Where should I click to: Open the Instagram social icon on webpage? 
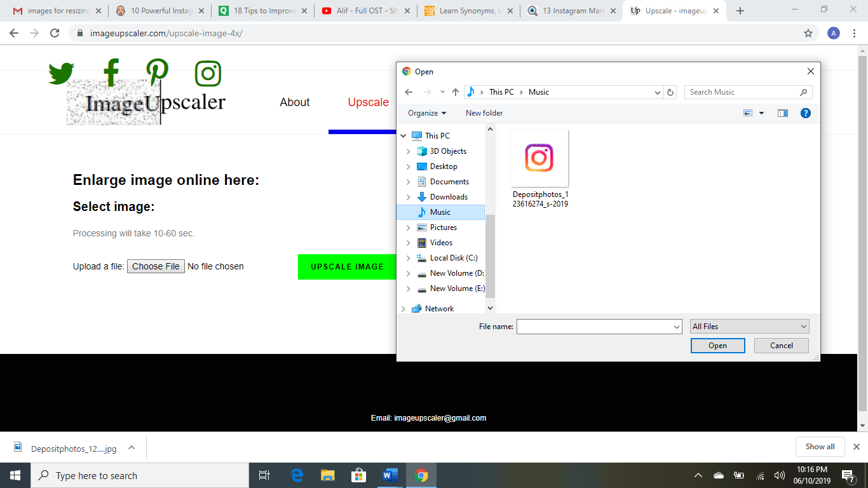coord(208,74)
